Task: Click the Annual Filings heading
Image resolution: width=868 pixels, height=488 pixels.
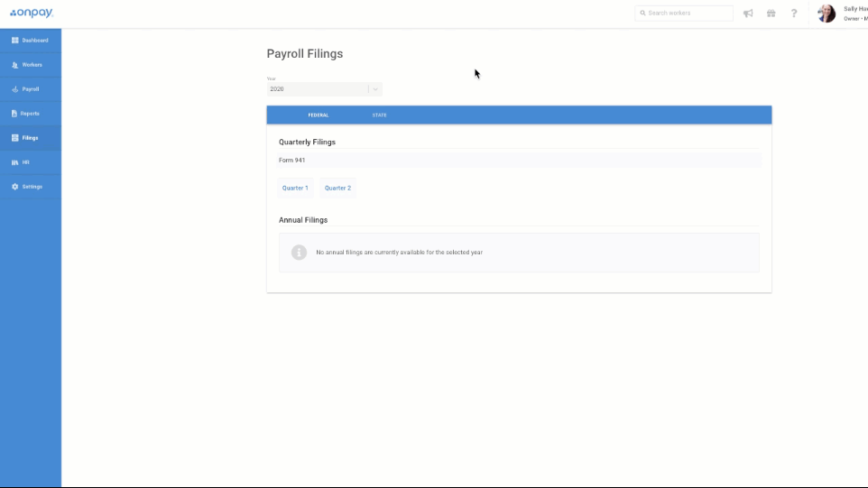Action: 303,220
